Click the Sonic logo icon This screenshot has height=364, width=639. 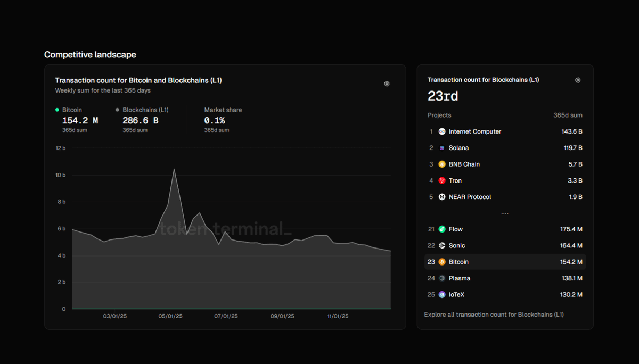[442, 246]
